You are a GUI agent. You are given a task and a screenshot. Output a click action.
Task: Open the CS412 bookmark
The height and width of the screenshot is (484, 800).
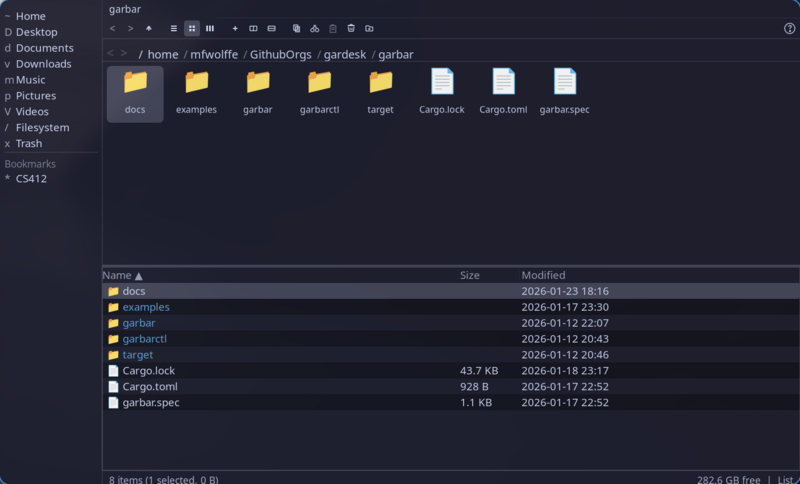[31, 179]
